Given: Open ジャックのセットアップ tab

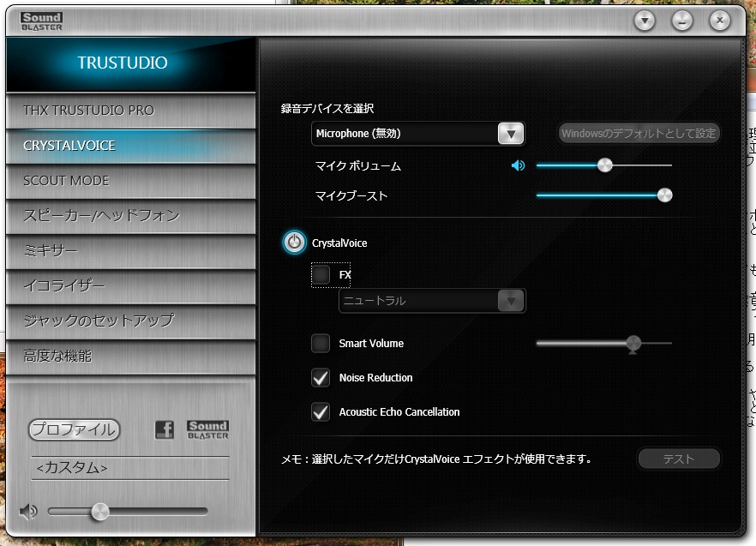Looking at the screenshot, I should (130, 321).
